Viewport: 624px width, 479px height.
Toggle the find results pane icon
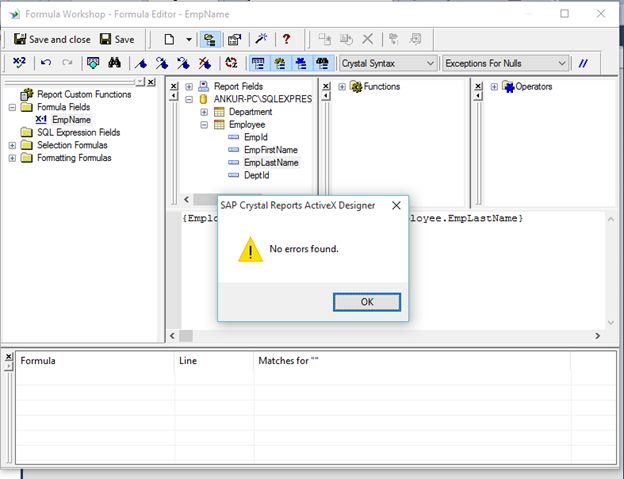pos(323,63)
